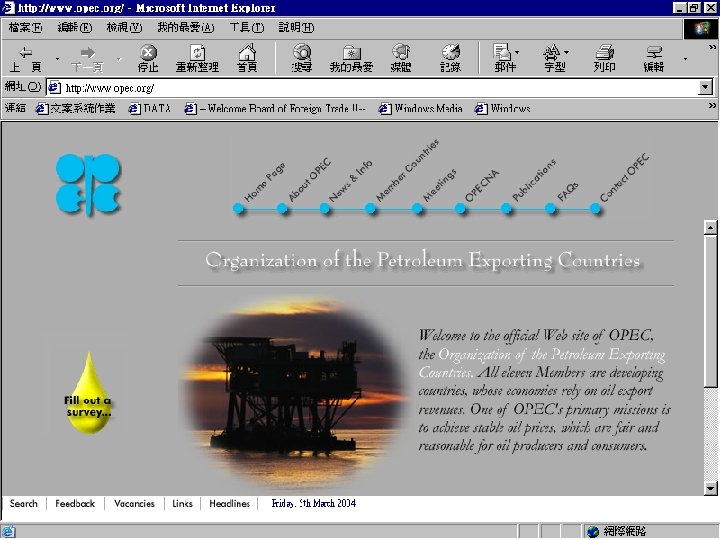720x540 pixels.
Task: Click the Windows flag throbber icon
Action: tap(701, 29)
